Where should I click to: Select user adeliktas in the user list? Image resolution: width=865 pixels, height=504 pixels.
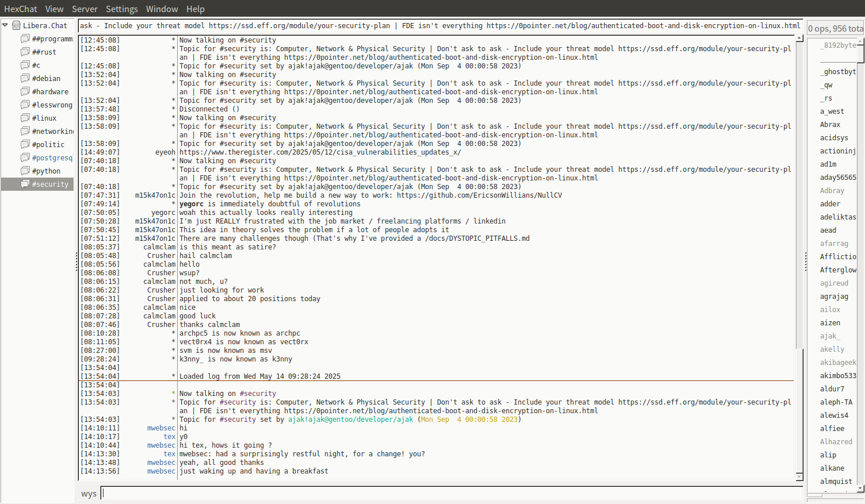pos(838,217)
